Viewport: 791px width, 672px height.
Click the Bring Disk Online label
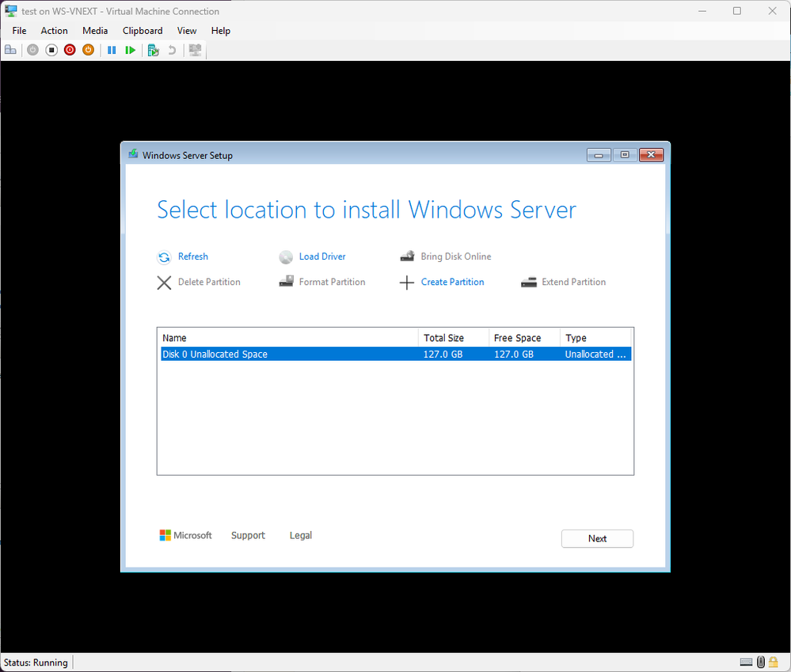coord(456,256)
